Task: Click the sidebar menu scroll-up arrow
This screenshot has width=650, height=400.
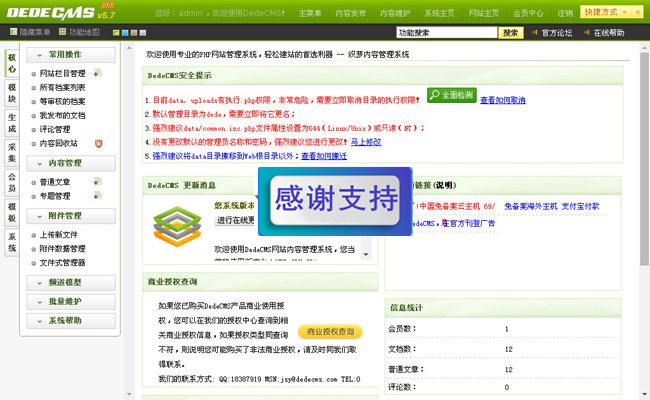Action: (129, 48)
